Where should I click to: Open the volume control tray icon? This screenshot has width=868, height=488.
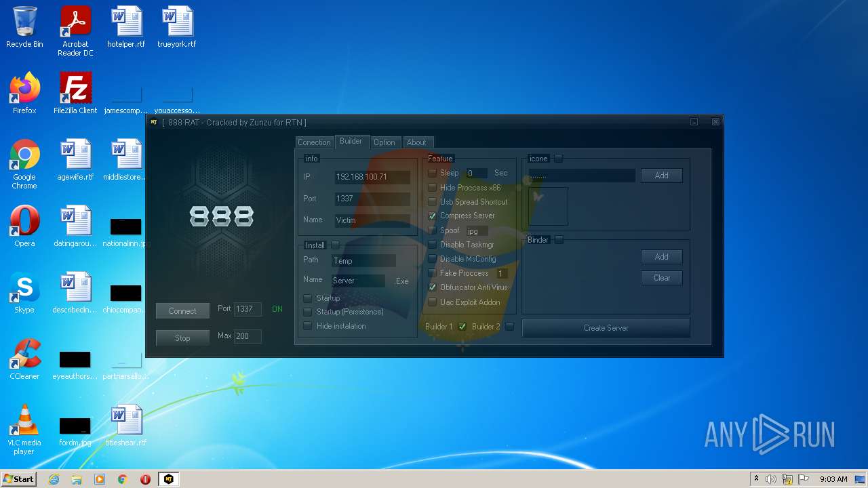[771, 479]
